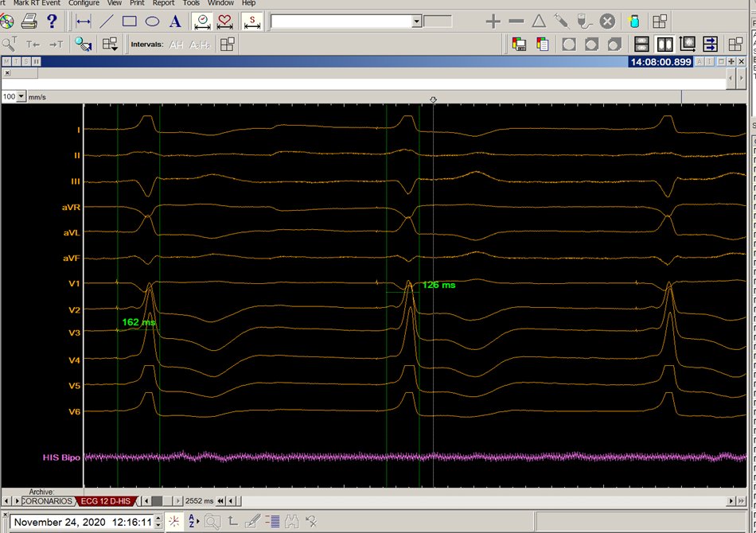Click the plus add icon
This screenshot has height=533, width=756.
pos(493,21)
